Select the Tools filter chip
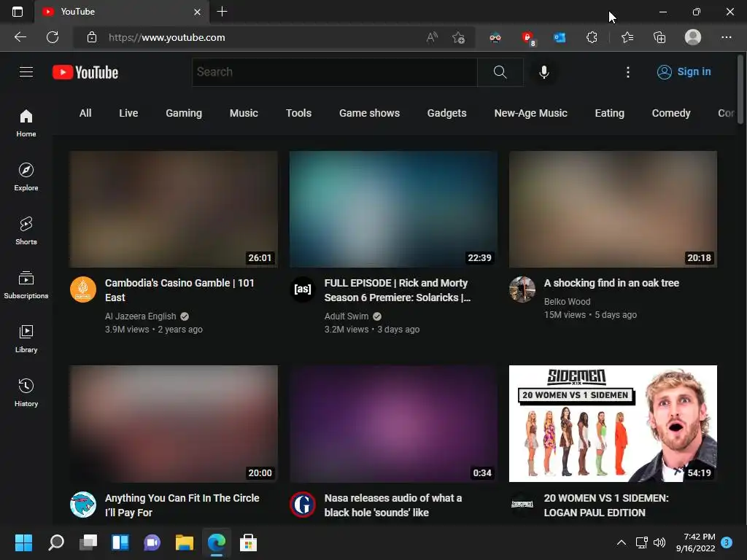 [x=298, y=113]
